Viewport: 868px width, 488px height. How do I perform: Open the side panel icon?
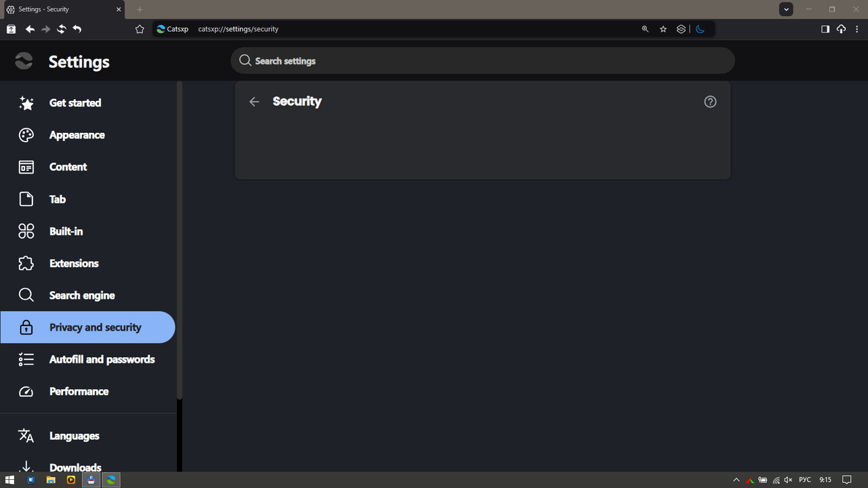[x=825, y=29]
